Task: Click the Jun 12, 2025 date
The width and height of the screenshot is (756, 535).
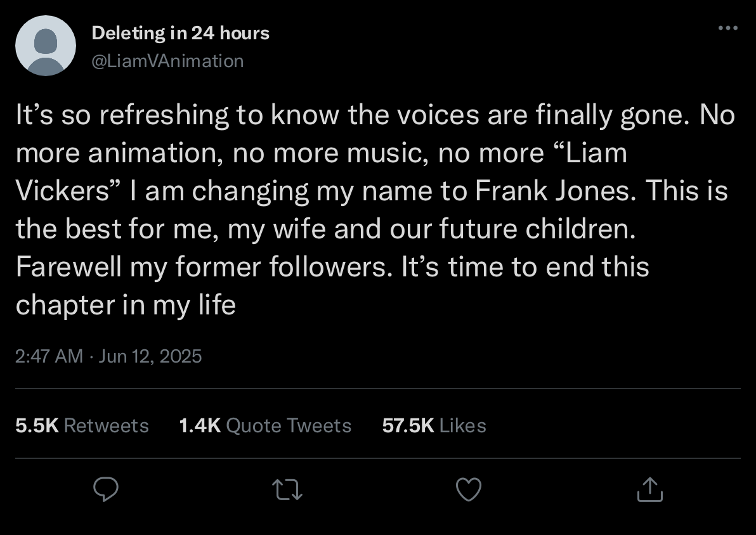Action: [x=150, y=356]
